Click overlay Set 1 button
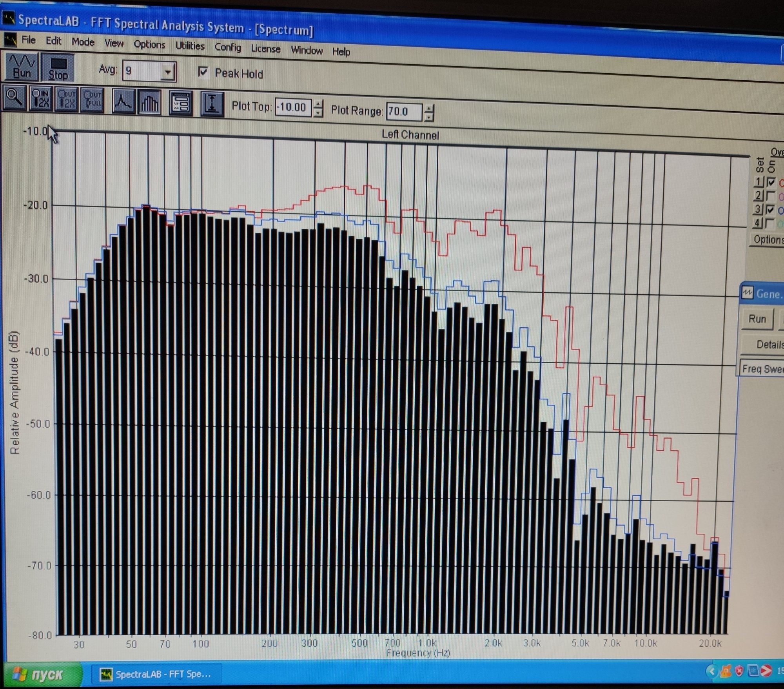 tap(759, 181)
